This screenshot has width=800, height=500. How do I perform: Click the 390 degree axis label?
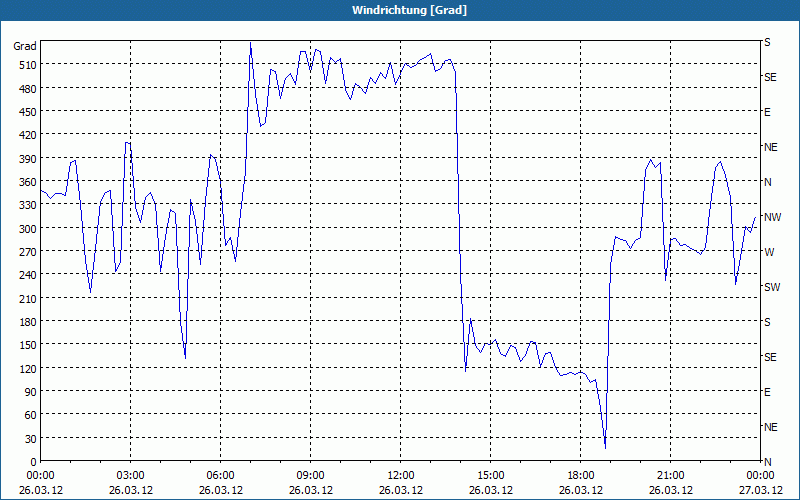[28, 159]
